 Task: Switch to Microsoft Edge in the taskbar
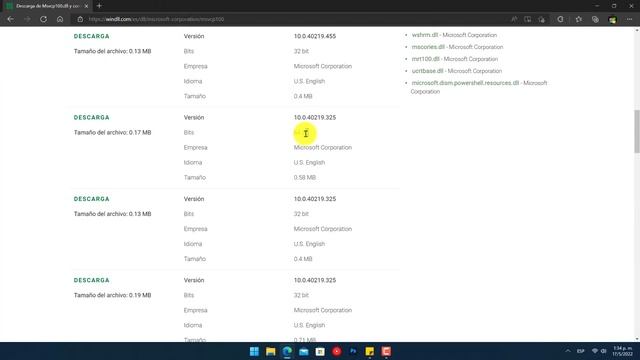point(287,351)
